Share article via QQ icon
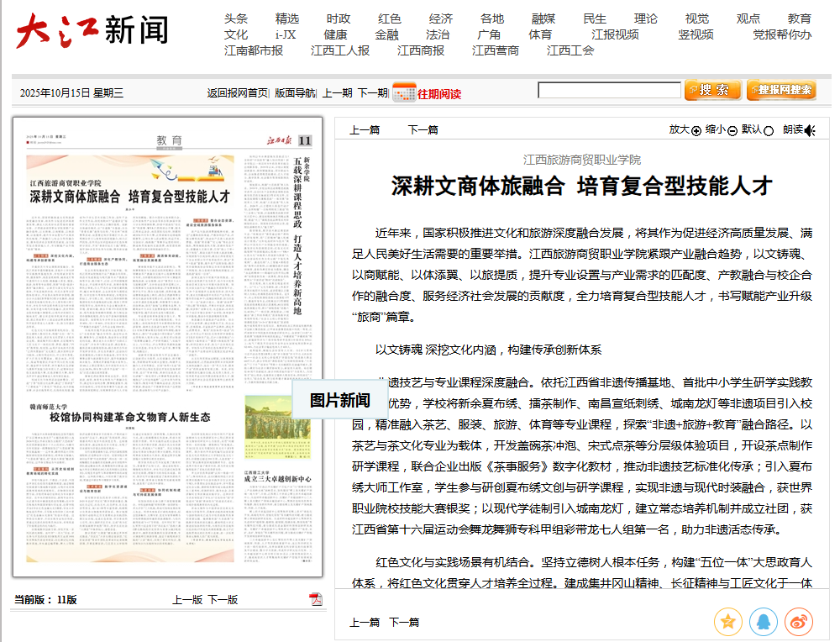Viewport: 840px width, 642px height. tap(763, 622)
